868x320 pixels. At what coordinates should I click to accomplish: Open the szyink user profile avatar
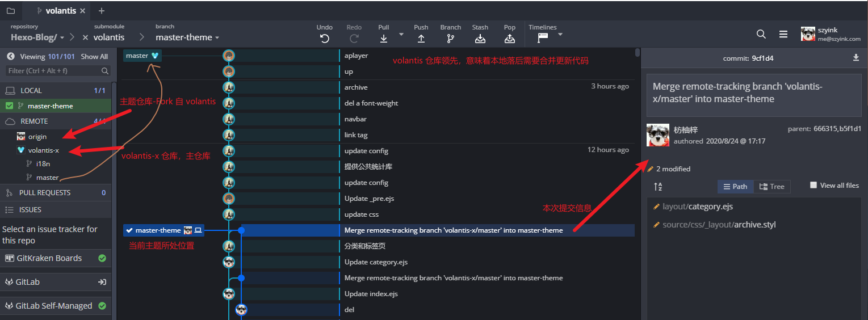pyautogui.click(x=808, y=34)
